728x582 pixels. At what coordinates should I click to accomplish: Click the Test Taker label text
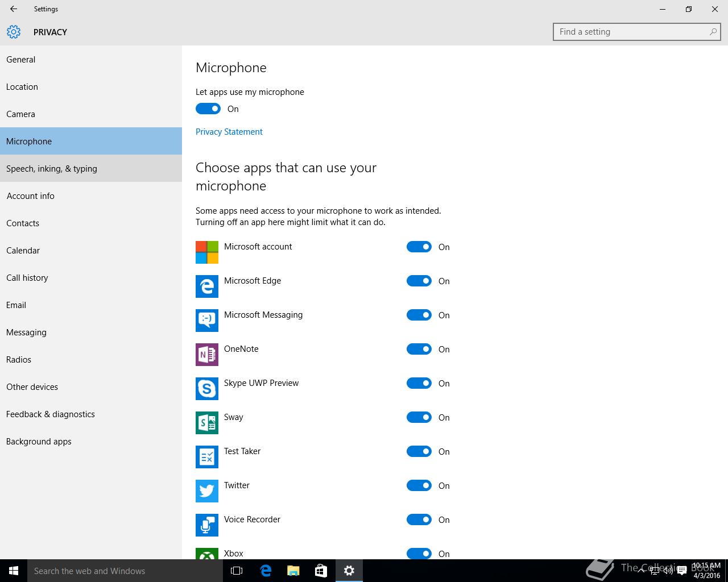click(242, 451)
